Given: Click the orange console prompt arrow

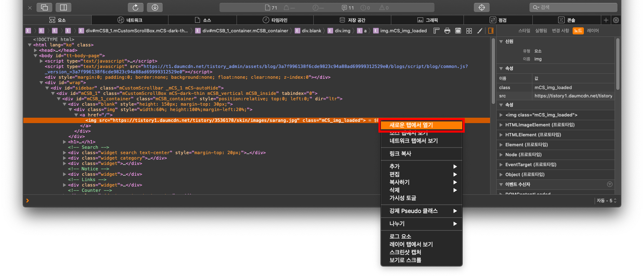Looking at the screenshot, I should [28, 201].
